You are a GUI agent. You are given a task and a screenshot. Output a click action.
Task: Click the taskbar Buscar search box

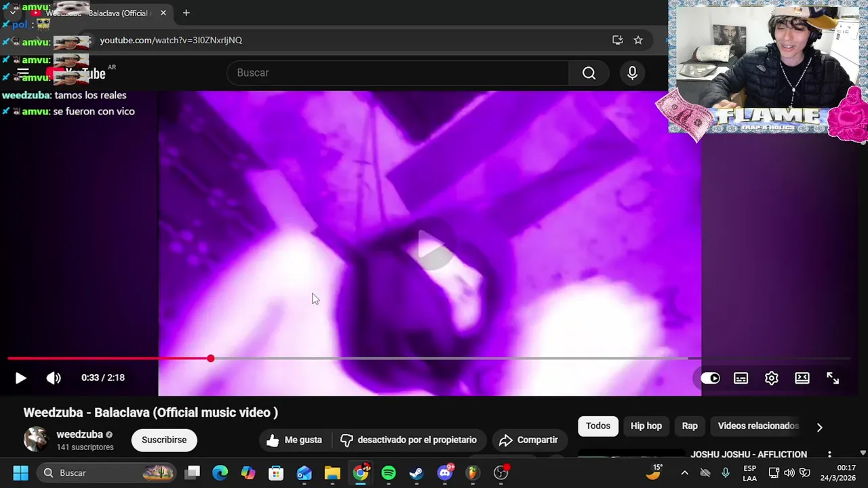coord(107,472)
